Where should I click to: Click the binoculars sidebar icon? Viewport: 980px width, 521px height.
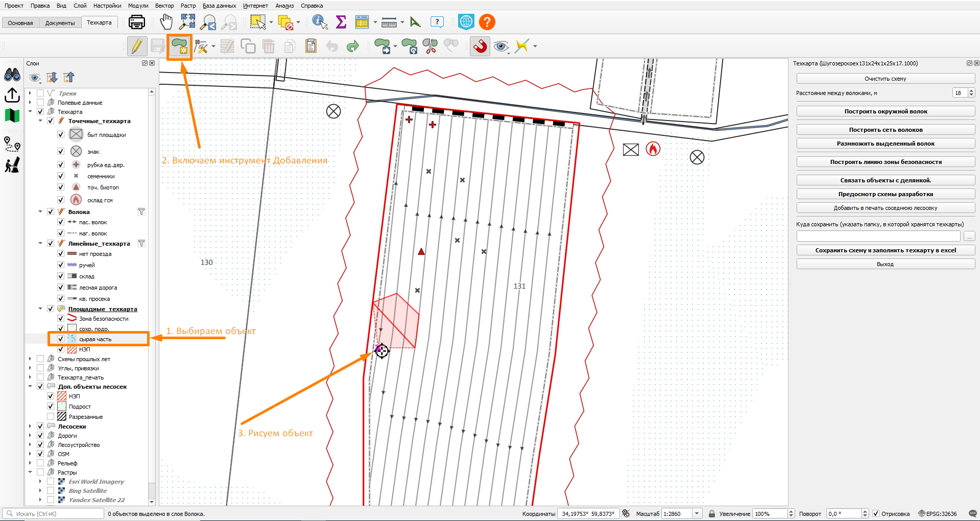click(x=12, y=75)
